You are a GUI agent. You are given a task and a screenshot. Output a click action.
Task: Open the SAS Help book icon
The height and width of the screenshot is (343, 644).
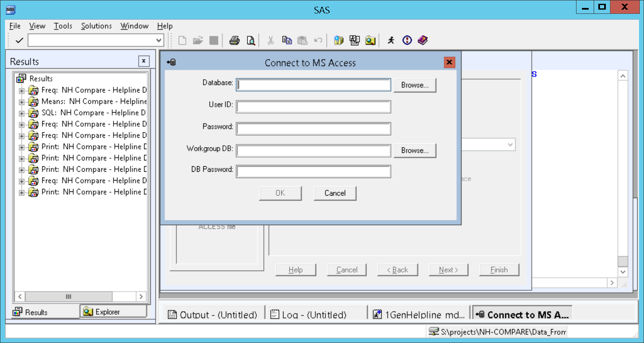click(423, 40)
